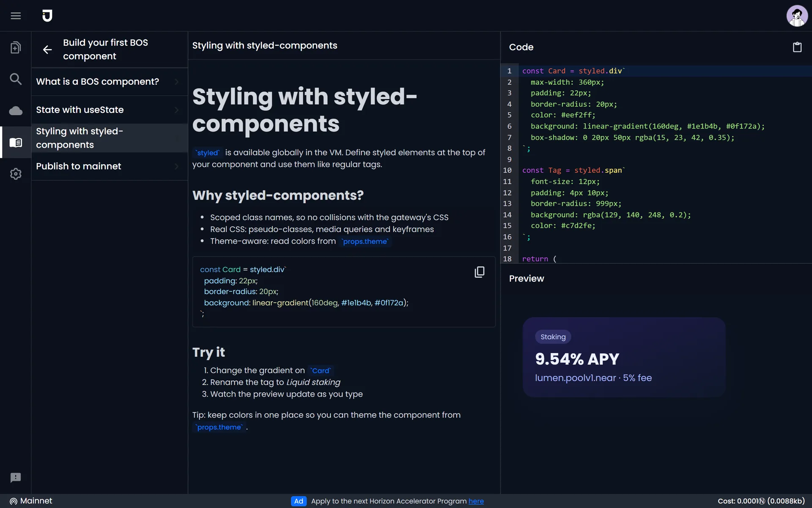
Task: Click the Jutsu logo icon
Action: pos(47,16)
